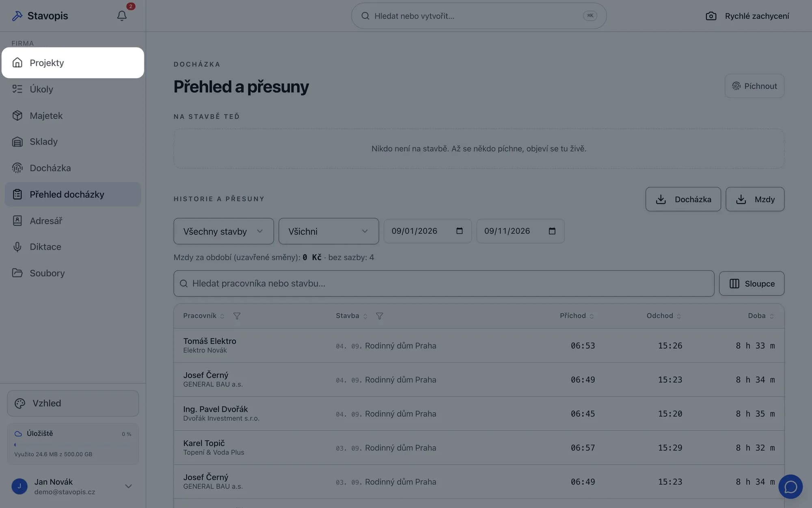Sort by the Doba column
This screenshot has width=812, height=508.
tap(761, 316)
